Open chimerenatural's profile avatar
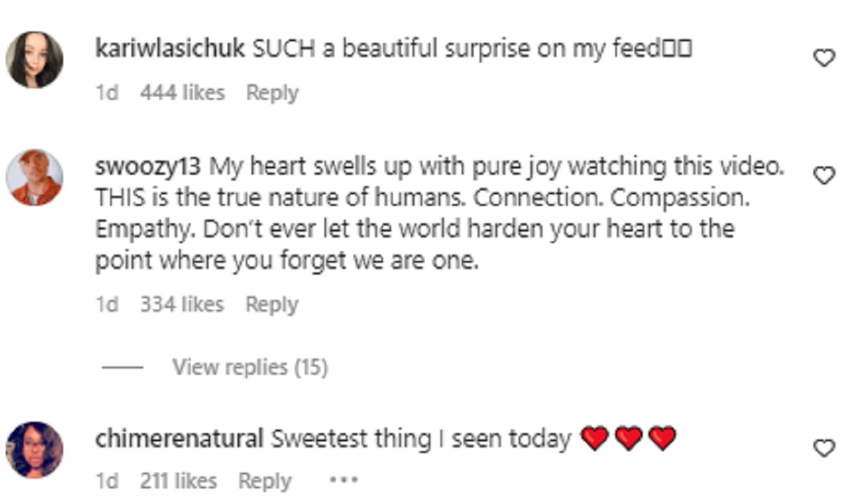Viewport: 843px width, 504px height. [x=34, y=450]
